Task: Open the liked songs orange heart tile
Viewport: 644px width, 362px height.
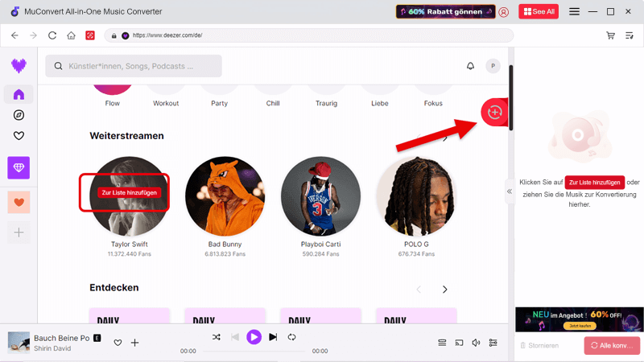Action: (x=19, y=202)
